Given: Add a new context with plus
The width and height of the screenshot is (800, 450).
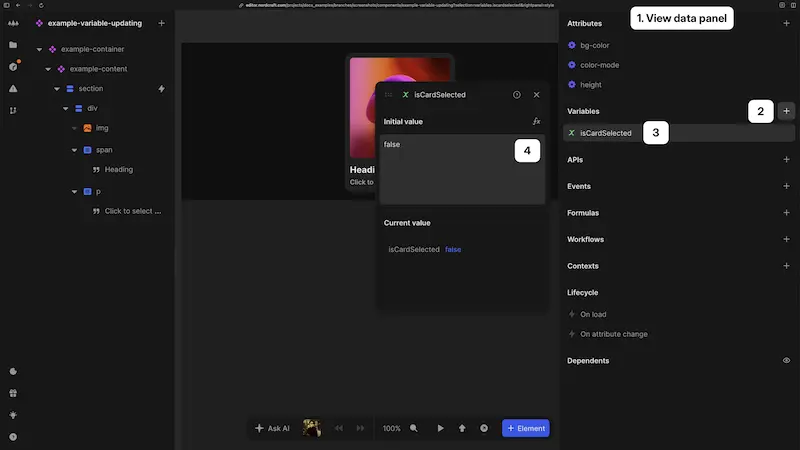Looking at the screenshot, I should tap(786, 266).
